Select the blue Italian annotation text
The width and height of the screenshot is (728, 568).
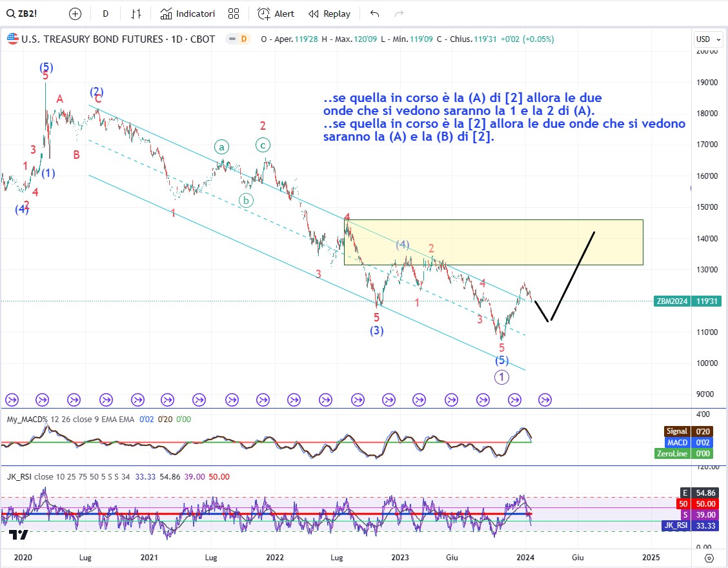pos(504,117)
